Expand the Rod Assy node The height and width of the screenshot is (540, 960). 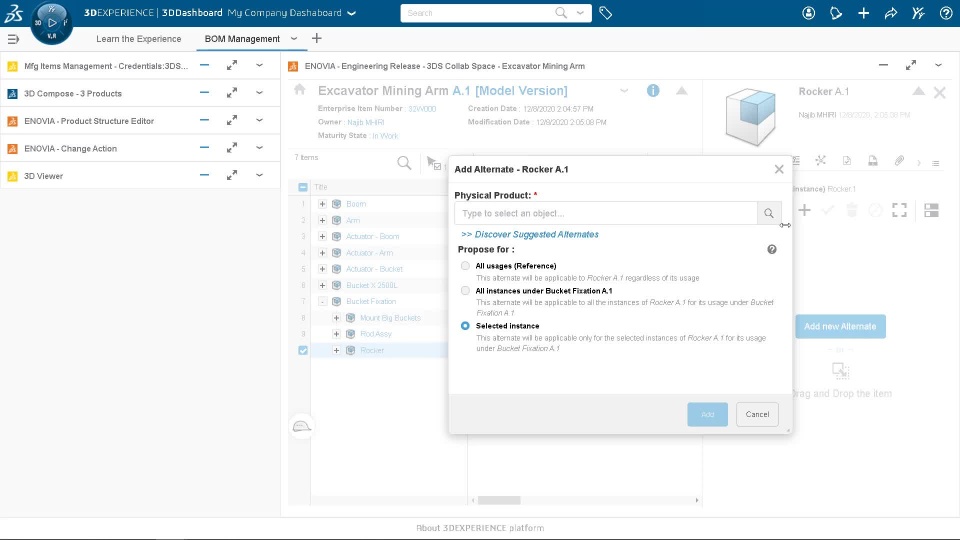(336, 334)
